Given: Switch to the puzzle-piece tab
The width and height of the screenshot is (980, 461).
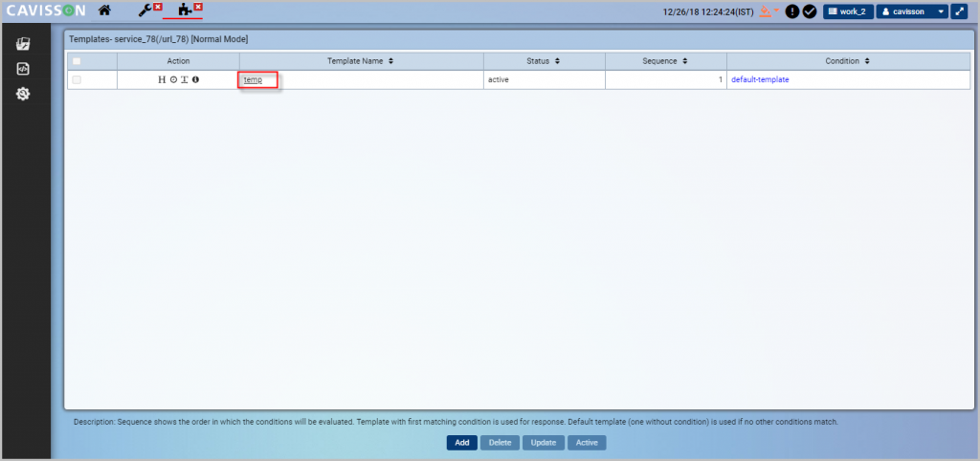Looking at the screenshot, I should tap(185, 10).
